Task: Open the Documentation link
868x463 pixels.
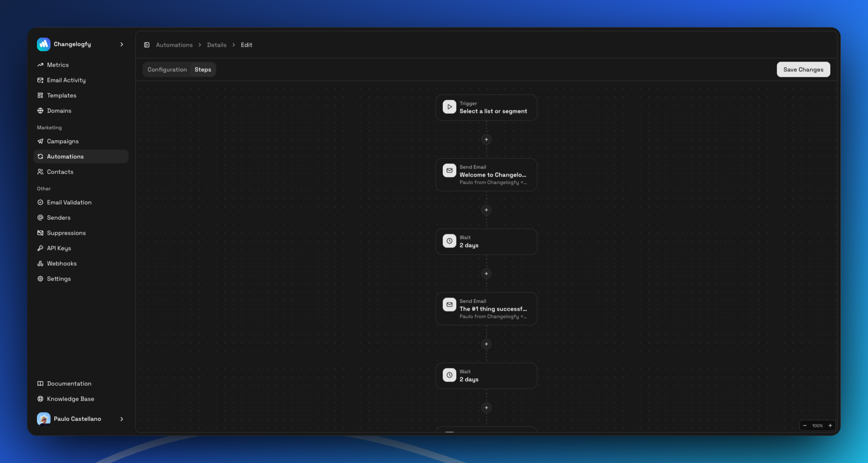Action: 69,383
